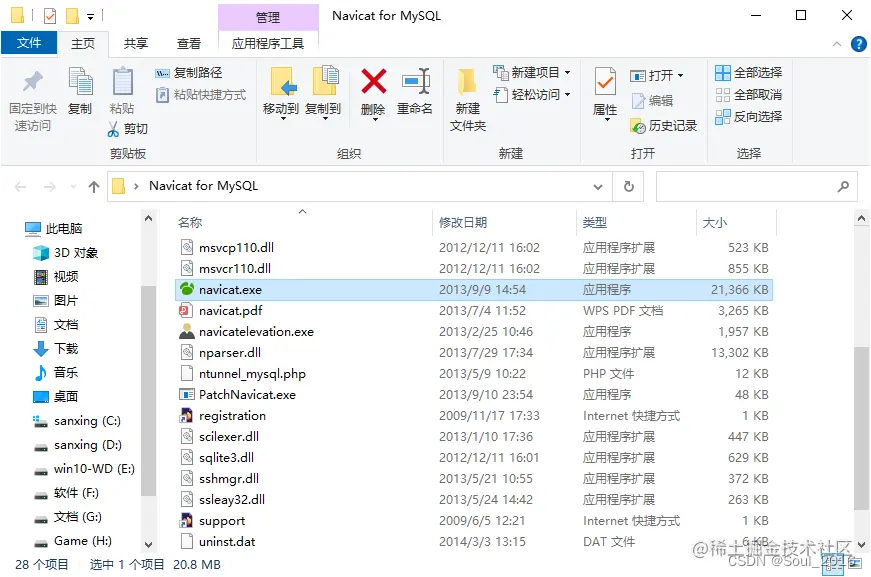This screenshot has height=577, width=871.
Task: Click 全部选择 to select all files
Action: pyautogui.click(x=749, y=73)
